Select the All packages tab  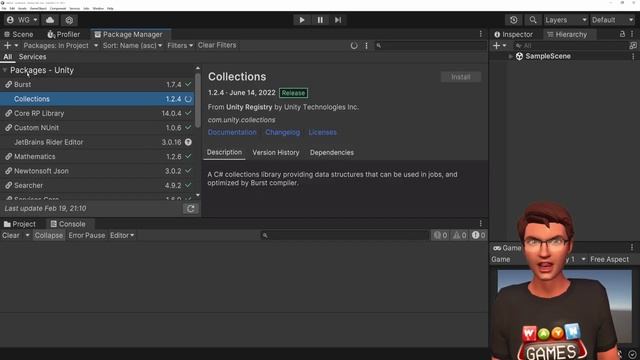click(x=8, y=57)
